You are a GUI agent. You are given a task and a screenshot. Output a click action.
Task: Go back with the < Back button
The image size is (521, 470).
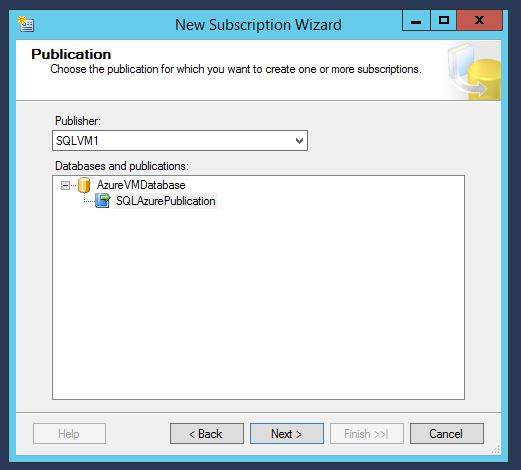click(x=207, y=434)
